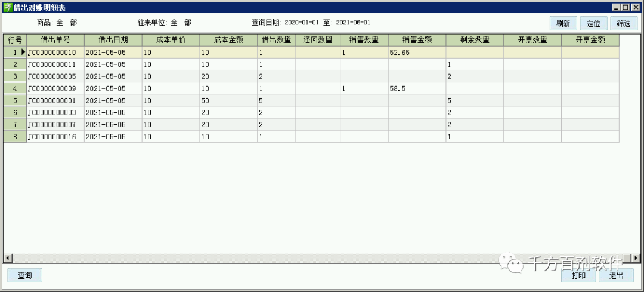644x292 pixels.
Task: Click order number JC0000000016 cell
Action: (x=55, y=136)
